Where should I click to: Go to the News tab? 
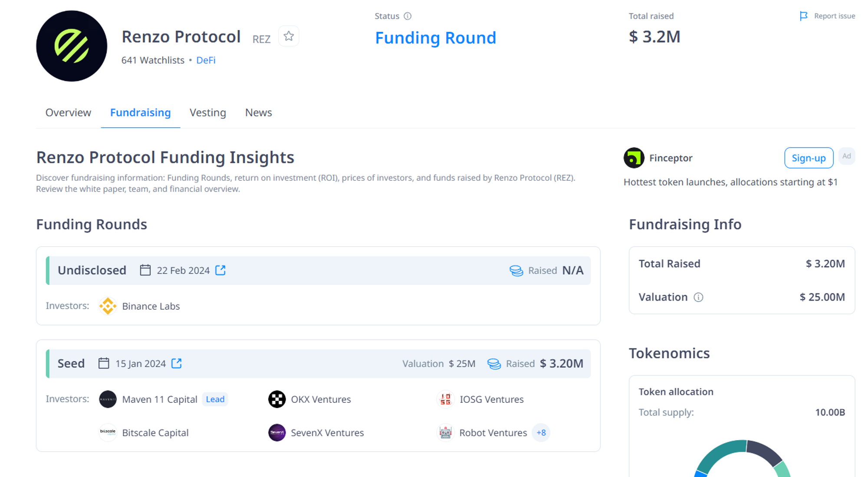coord(258,113)
